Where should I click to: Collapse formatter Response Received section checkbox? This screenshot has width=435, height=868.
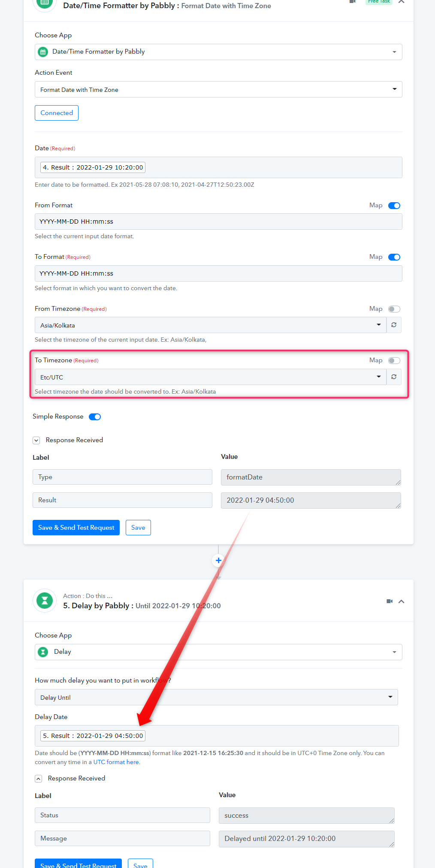36,440
